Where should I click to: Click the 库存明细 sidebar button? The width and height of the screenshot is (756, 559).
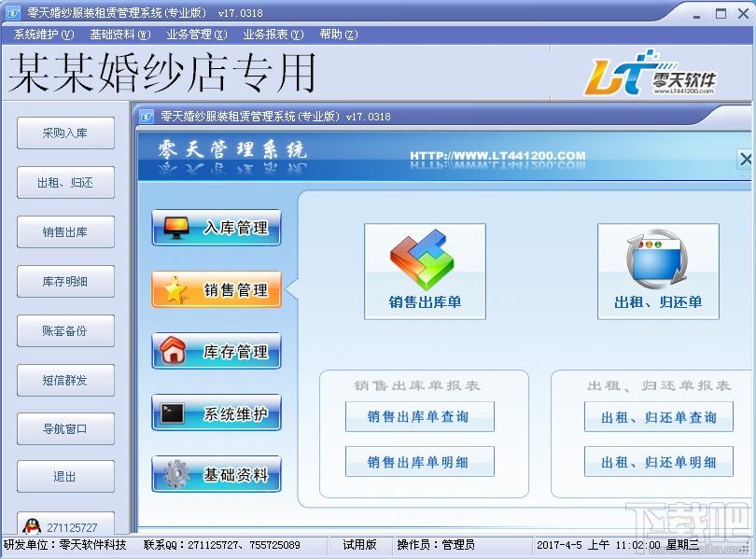pos(65,282)
